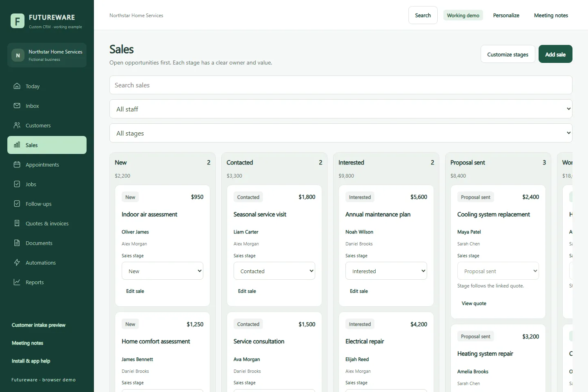
Task: Select Heating system repair card title
Action: (485, 354)
